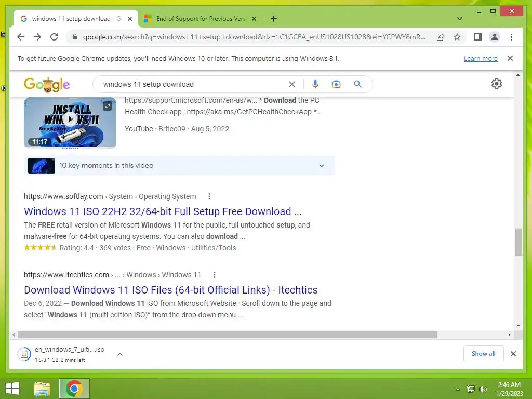Go to Google home via doodle logo
The width and height of the screenshot is (532, 399).
[x=47, y=84]
